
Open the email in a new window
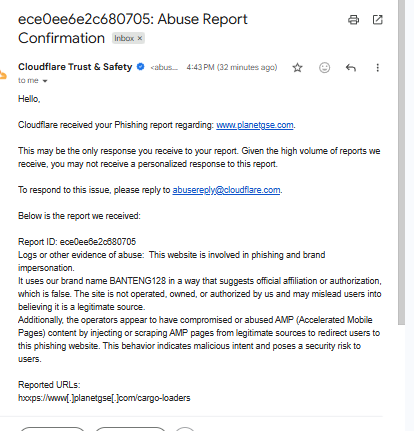pos(378,20)
